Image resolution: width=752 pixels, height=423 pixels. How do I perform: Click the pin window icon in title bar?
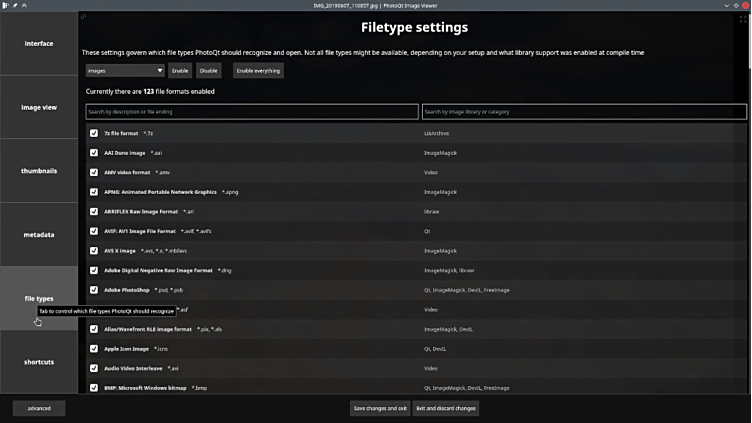pos(15,5)
